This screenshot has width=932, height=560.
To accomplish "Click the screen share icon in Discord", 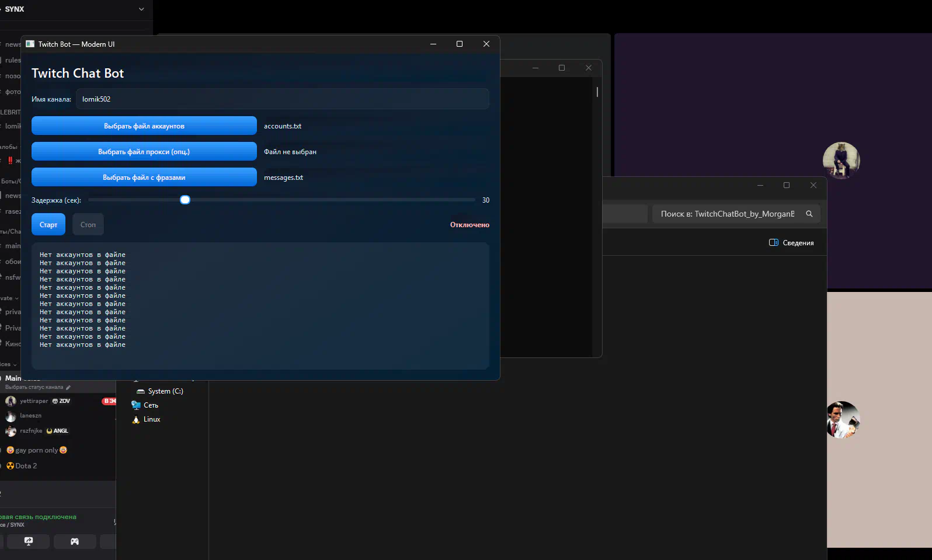I will click(x=28, y=541).
